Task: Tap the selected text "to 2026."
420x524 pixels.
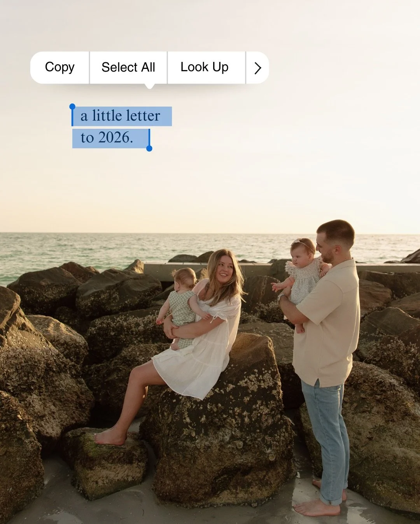Action: point(107,137)
